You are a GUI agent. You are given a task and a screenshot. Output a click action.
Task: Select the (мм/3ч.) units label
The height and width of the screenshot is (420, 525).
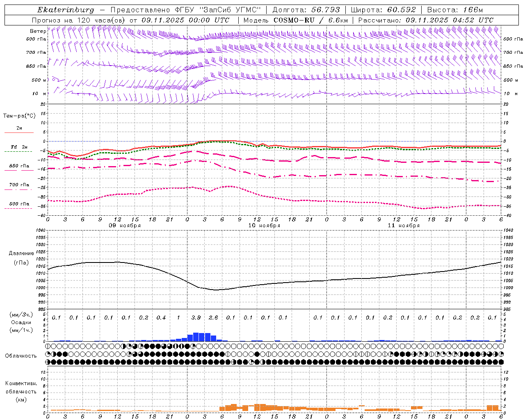click(x=21, y=315)
